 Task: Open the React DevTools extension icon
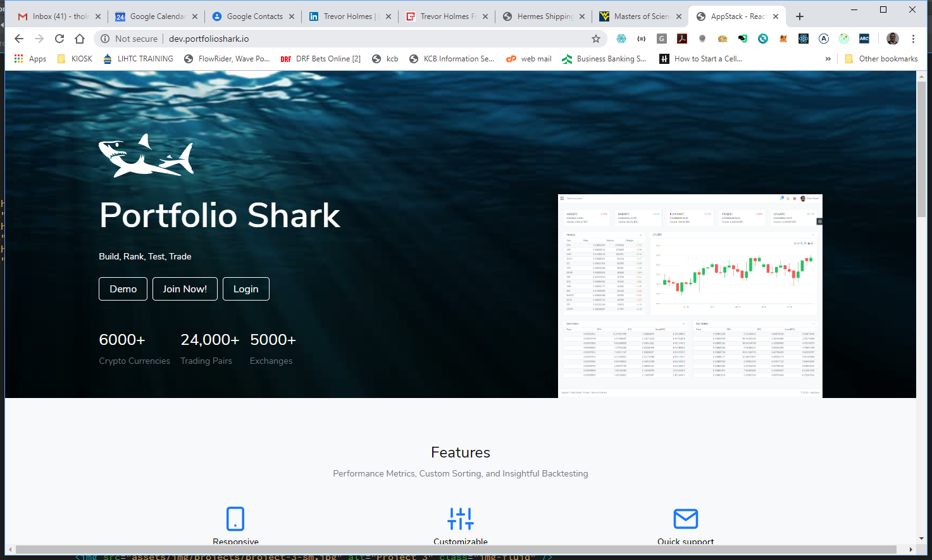pyautogui.click(x=804, y=39)
